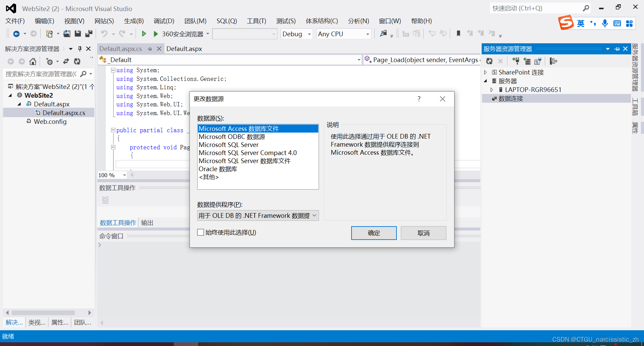Click Connect to Database icon in Server Explorer

point(516,61)
